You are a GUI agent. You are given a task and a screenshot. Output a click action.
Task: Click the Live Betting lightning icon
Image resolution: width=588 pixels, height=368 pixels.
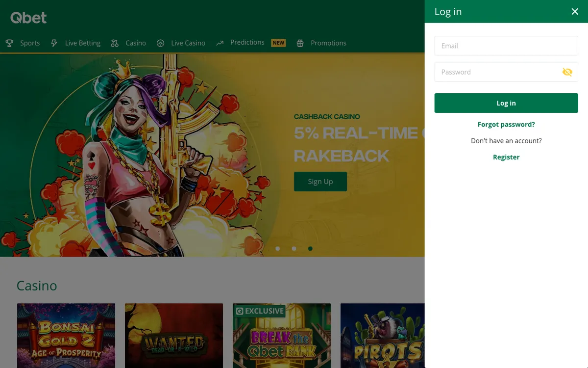[x=54, y=43]
